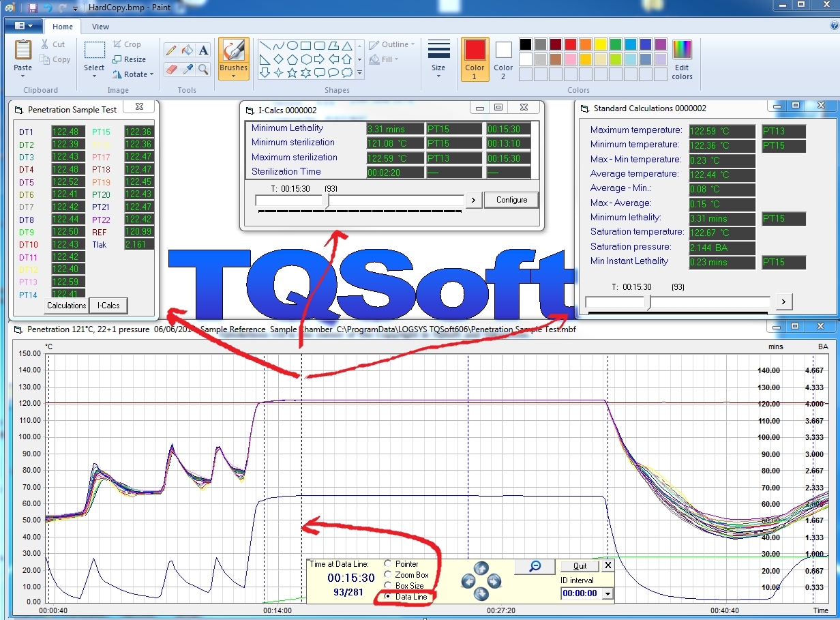Click the down arrow in chart navigation pad
Viewport: 840px width, 620px height.
point(481,594)
